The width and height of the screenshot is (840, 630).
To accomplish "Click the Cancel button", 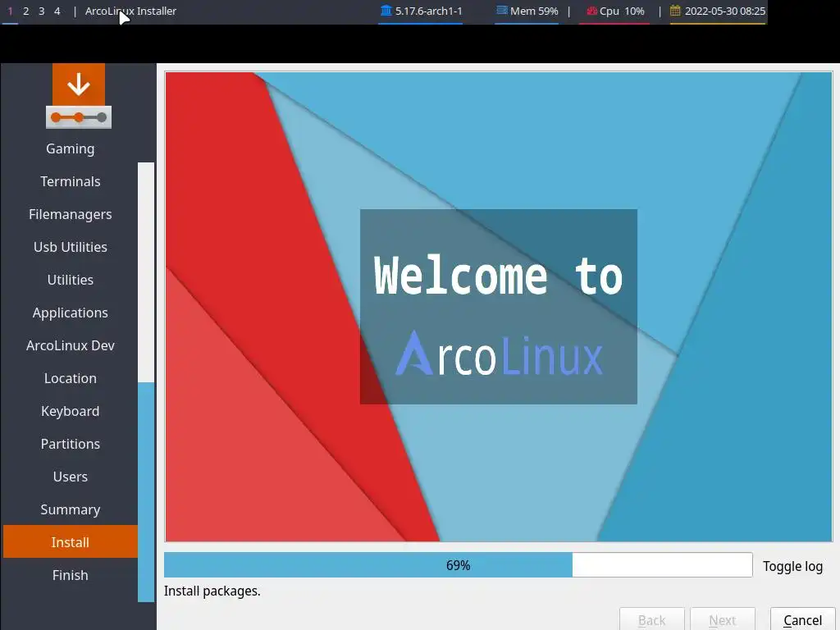I will click(x=802, y=620).
